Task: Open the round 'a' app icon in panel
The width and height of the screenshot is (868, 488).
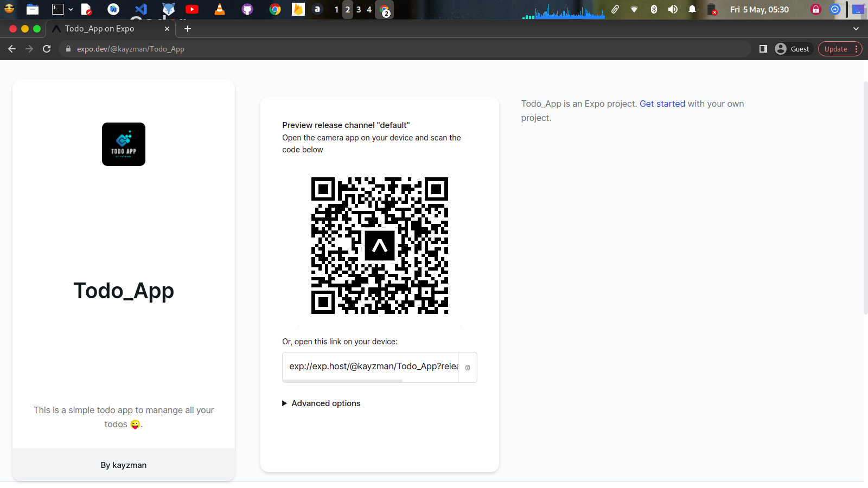Action: [317, 9]
